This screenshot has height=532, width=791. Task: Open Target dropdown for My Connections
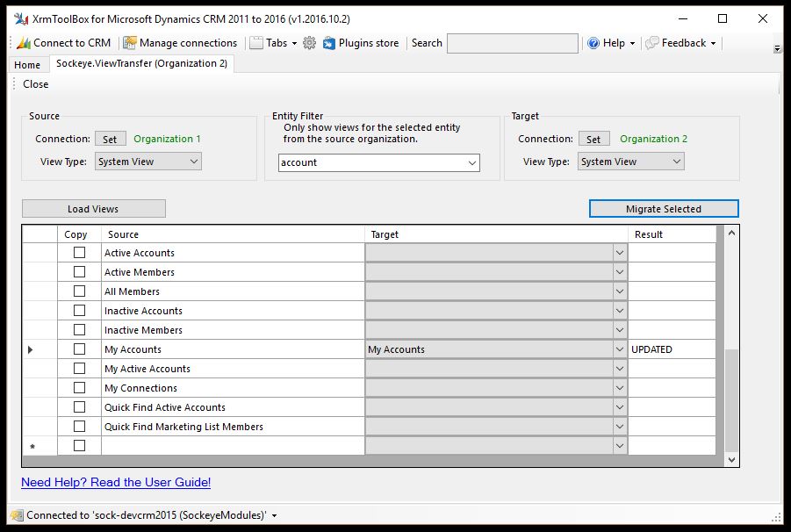pyautogui.click(x=620, y=388)
